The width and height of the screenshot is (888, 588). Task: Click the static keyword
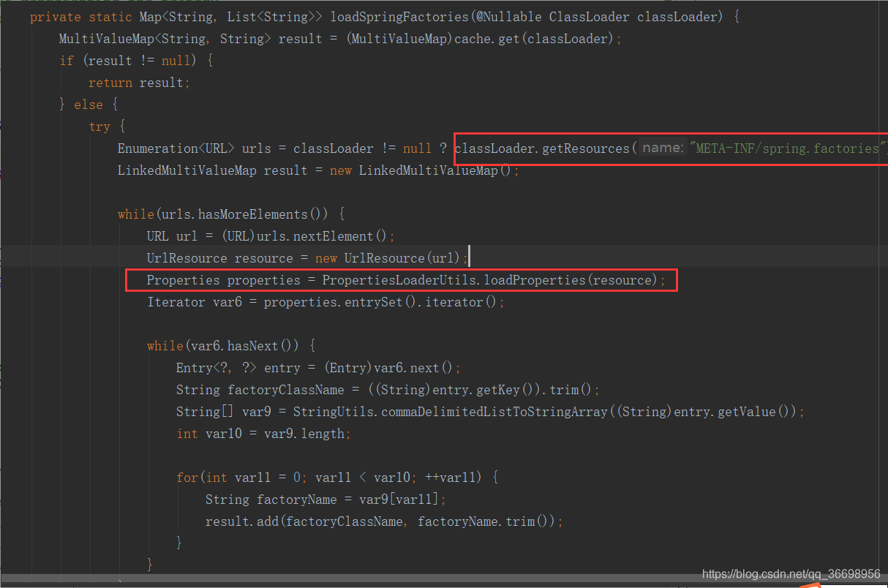[110, 17]
